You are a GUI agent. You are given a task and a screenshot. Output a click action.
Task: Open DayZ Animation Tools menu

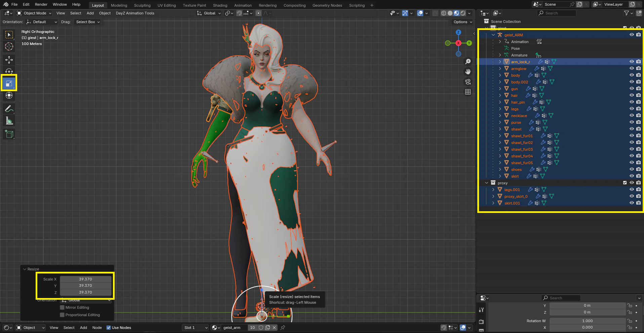tap(135, 13)
